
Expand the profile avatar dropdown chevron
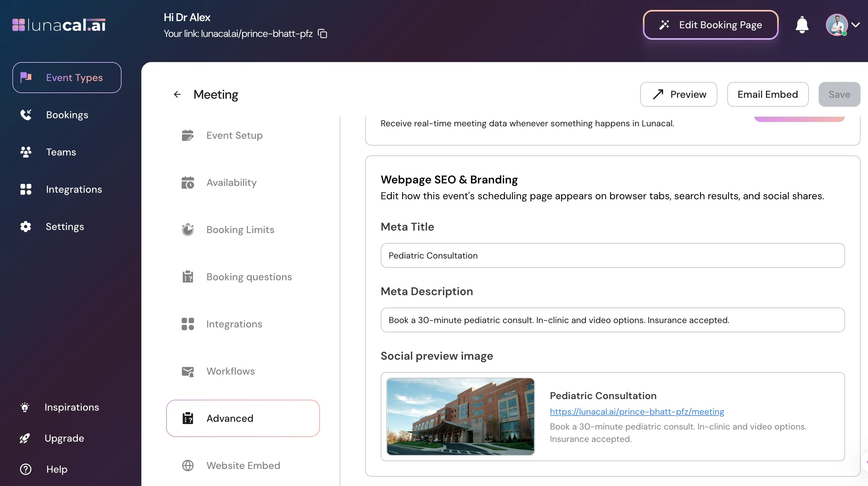pyautogui.click(x=856, y=25)
